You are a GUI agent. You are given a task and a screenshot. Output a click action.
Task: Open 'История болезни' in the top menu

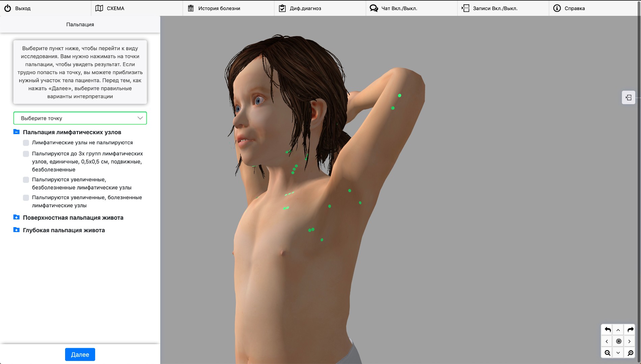[219, 8]
